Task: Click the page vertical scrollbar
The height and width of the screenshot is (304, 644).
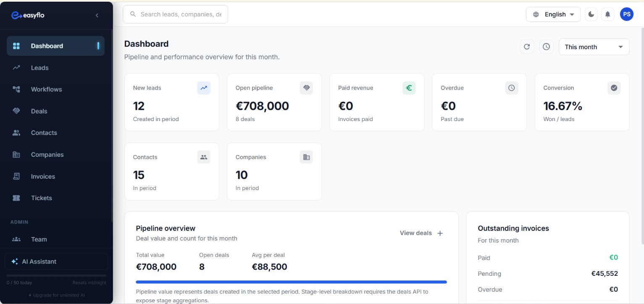Action: 642,135
